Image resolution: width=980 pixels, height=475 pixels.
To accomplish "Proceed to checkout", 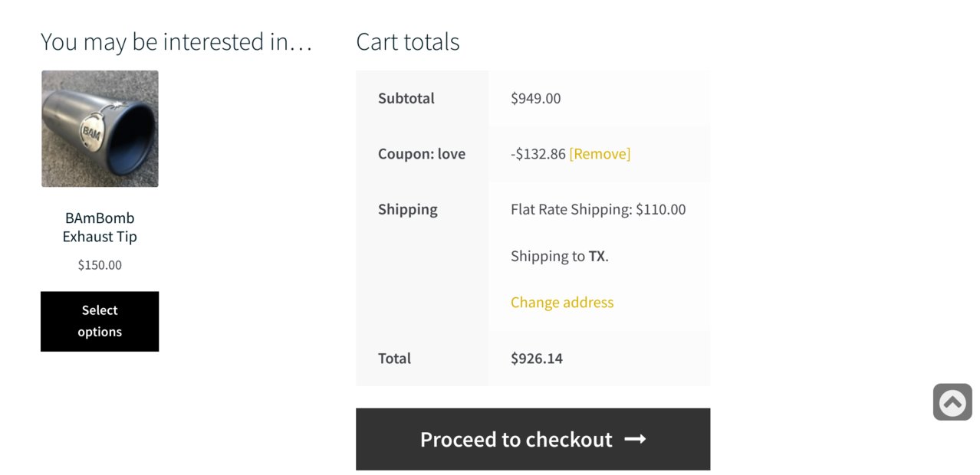I will tap(533, 439).
